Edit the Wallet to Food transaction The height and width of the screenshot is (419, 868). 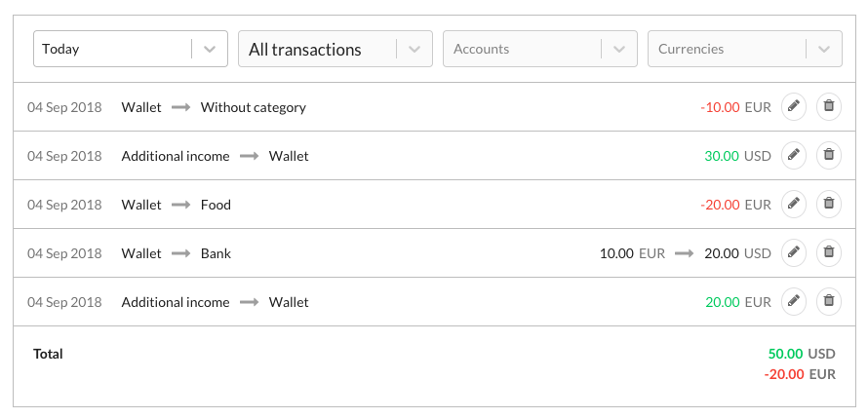(x=794, y=204)
